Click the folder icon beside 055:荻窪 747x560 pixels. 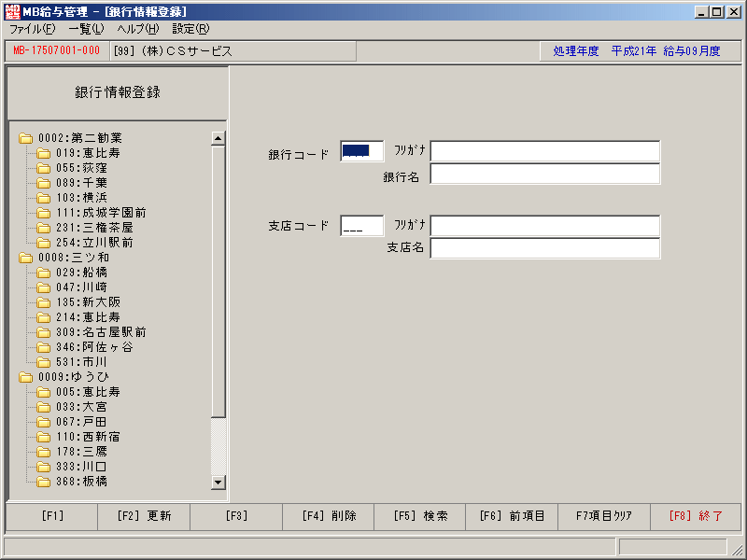[43, 169]
